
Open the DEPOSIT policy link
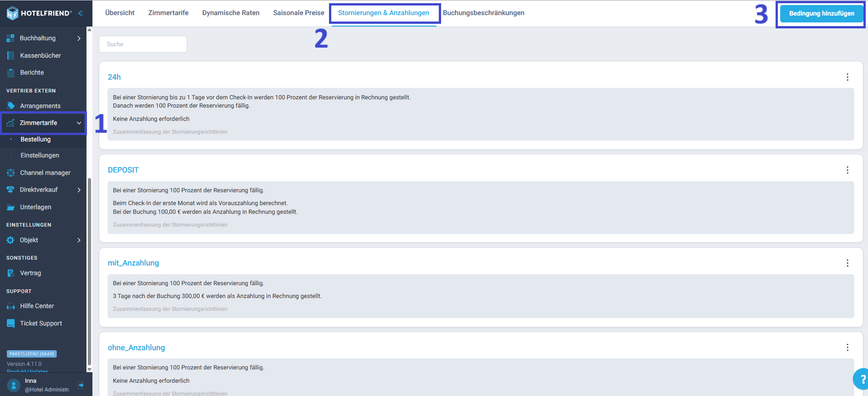(x=123, y=170)
